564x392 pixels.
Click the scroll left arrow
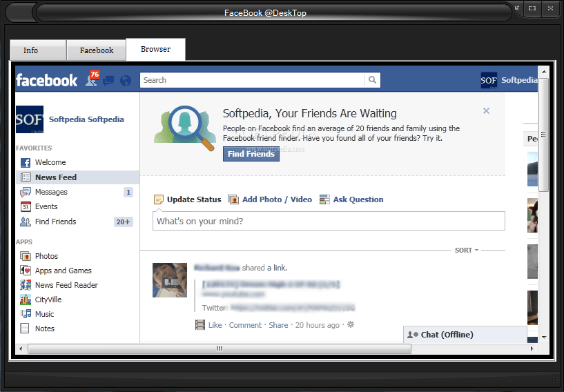pos(21,349)
